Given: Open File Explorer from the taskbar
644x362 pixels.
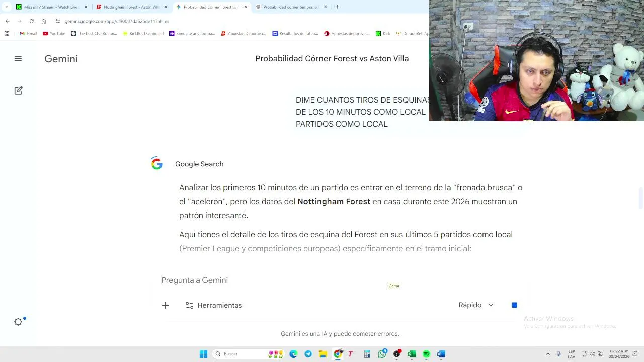Looking at the screenshot, I should [x=323, y=354].
